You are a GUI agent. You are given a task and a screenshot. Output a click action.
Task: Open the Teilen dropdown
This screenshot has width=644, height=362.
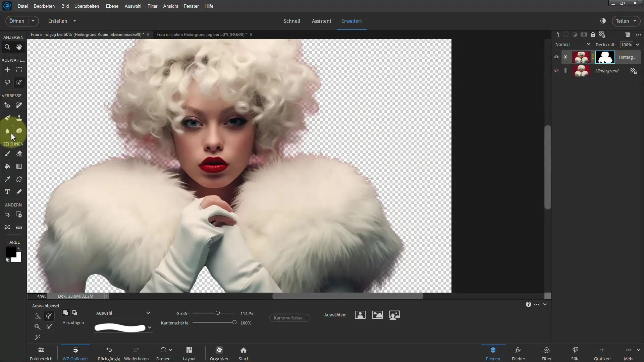626,21
